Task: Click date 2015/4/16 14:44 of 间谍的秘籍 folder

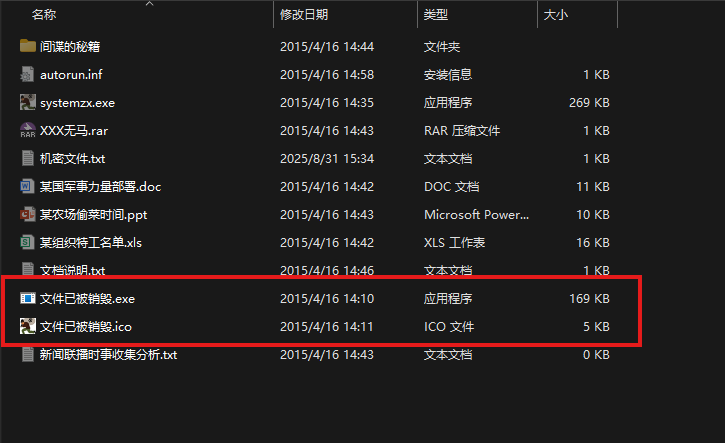Action: [327, 46]
